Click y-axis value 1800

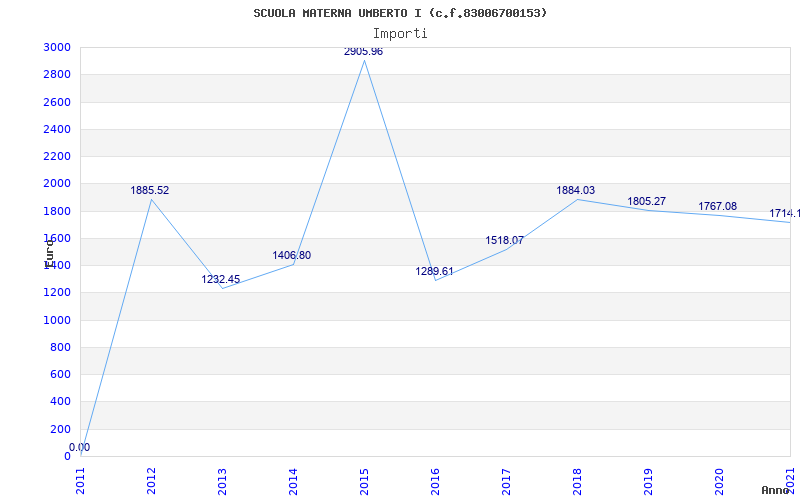tap(57, 211)
